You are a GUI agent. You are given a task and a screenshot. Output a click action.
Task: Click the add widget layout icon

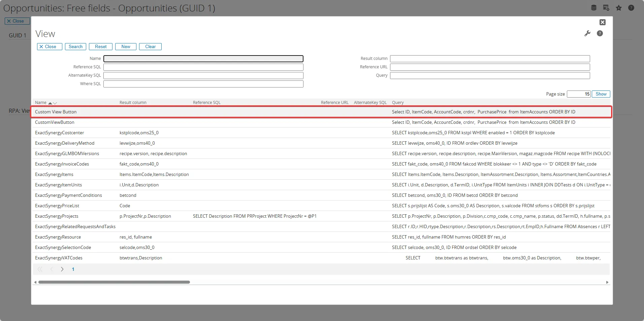606,8
